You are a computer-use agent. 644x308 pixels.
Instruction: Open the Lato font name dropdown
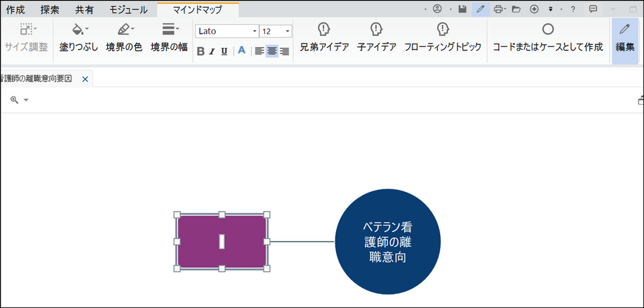(254, 32)
